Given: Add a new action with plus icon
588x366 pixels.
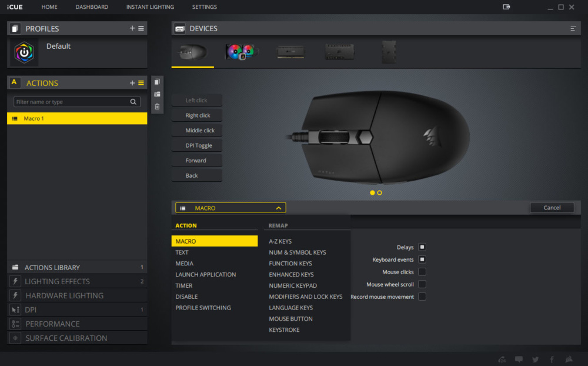Looking at the screenshot, I should (132, 83).
